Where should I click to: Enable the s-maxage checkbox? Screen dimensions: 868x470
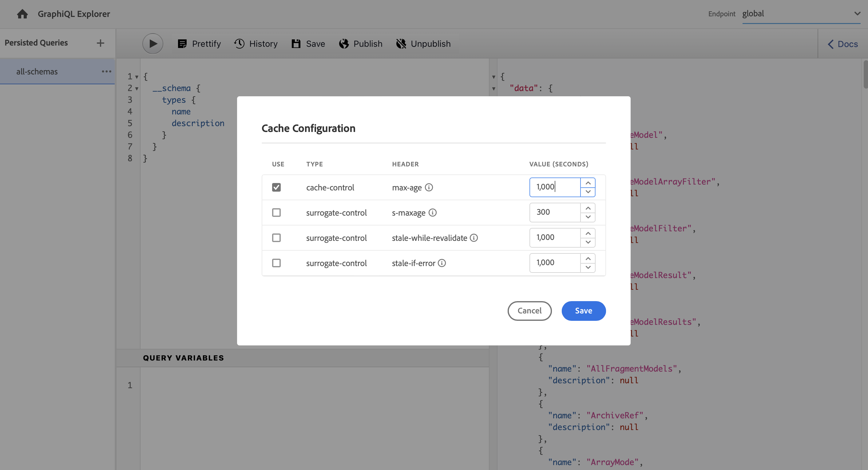(276, 213)
